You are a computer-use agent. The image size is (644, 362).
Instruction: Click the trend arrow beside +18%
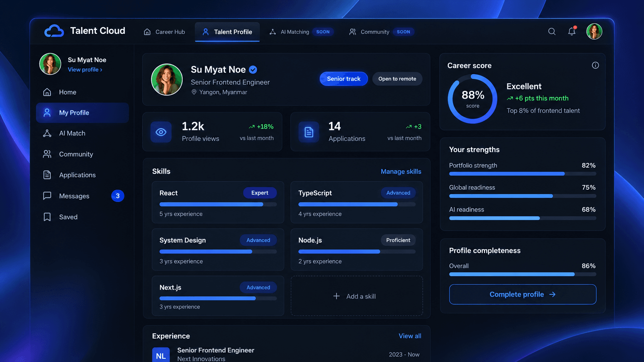pos(252,127)
